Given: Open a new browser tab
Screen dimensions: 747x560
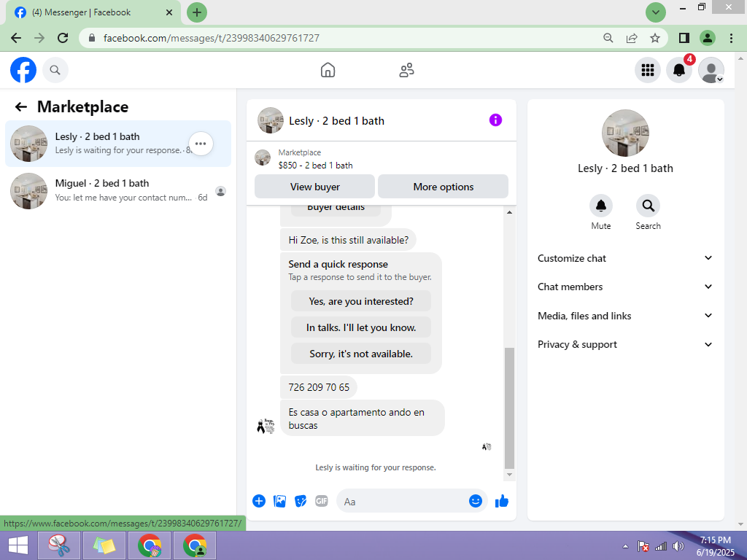Looking at the screenshot, I should [x=197, y=12].
